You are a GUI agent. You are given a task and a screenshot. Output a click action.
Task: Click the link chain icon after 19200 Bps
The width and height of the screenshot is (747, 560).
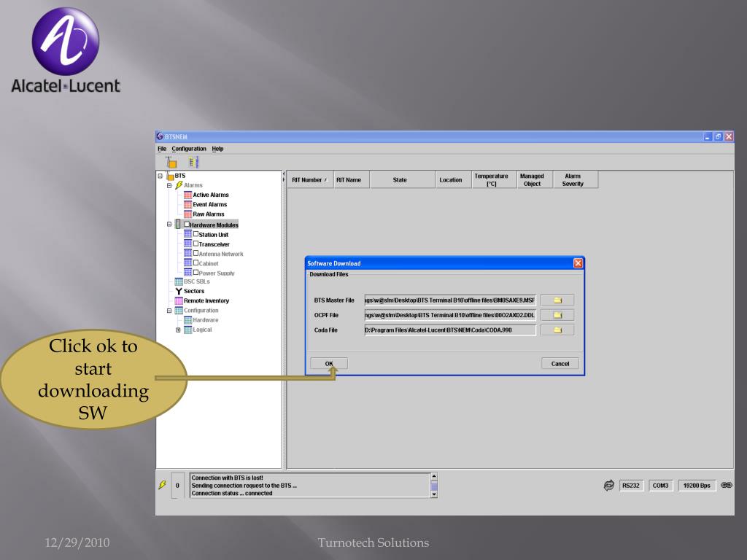point(727,485)
